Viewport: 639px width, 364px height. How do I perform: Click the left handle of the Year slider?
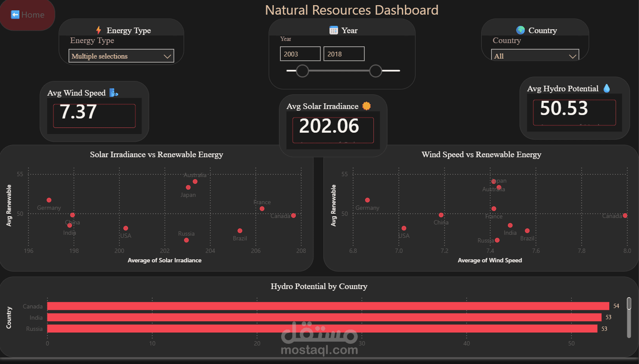click(303, 71)
